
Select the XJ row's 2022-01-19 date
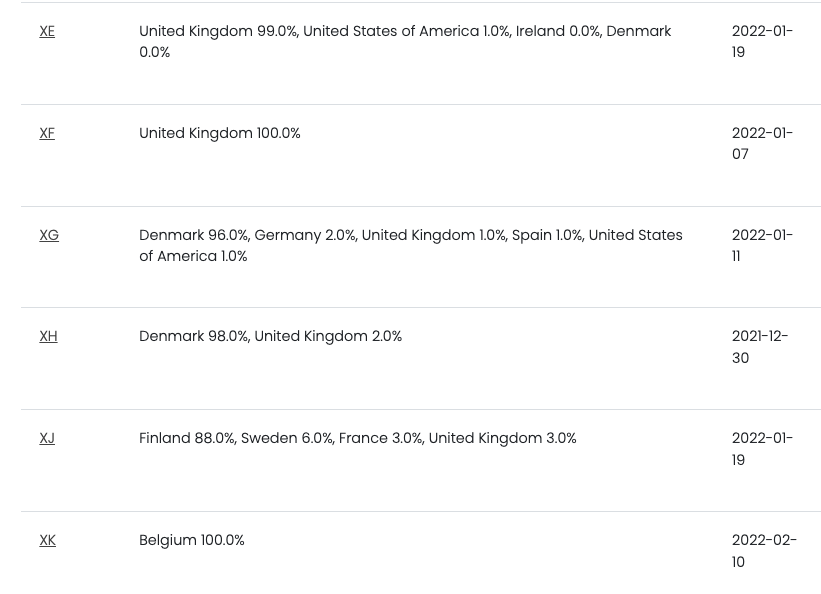[762, 449]
